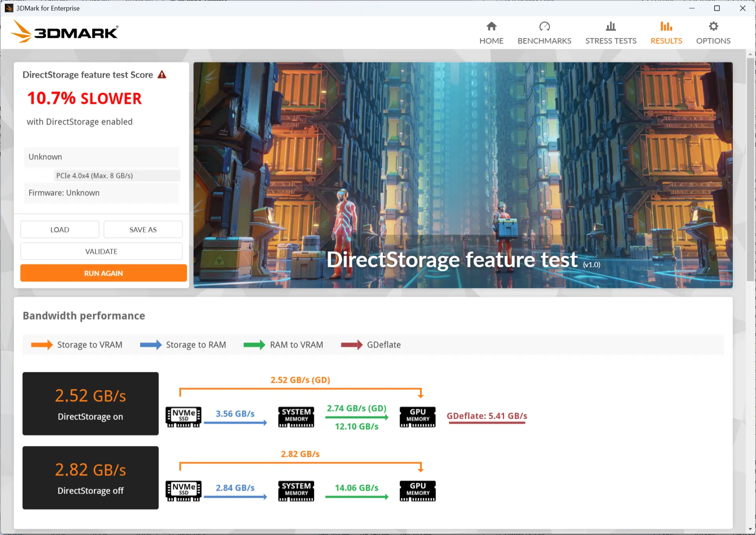Click the 3DMark for Enterprise window title
The image size is (756, 535).
[48, 8]
